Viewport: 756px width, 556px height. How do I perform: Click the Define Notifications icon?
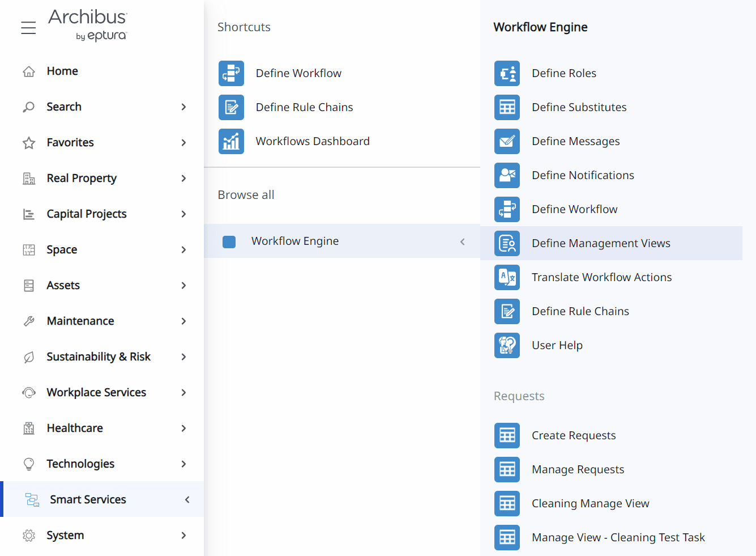(507, 175)
